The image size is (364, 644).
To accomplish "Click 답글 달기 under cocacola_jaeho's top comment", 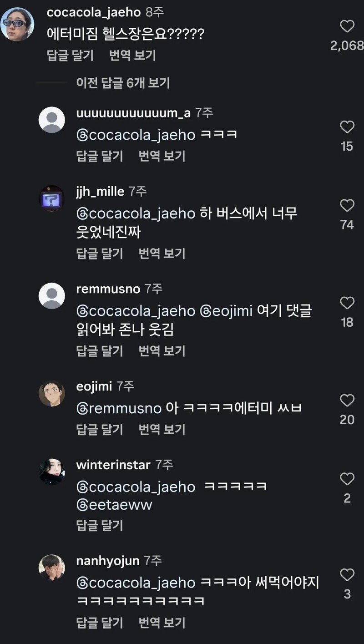I will tap(70, 56).
